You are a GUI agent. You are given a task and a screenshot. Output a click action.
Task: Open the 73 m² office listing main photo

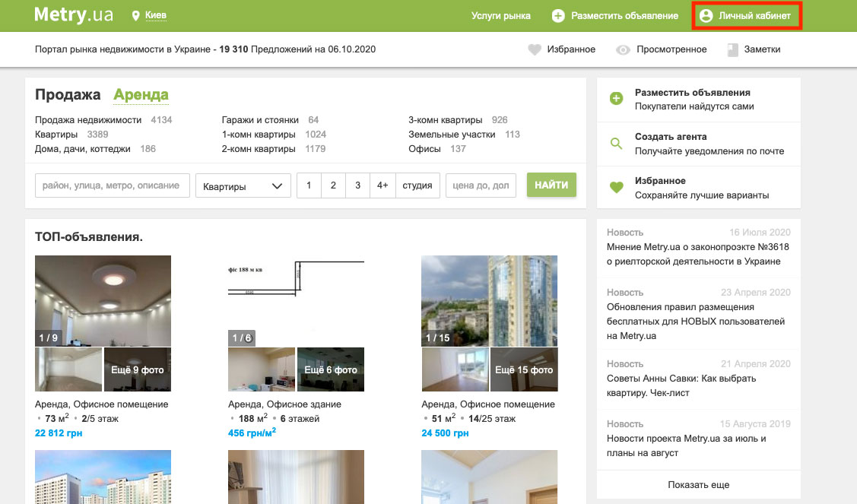point(103,300)
